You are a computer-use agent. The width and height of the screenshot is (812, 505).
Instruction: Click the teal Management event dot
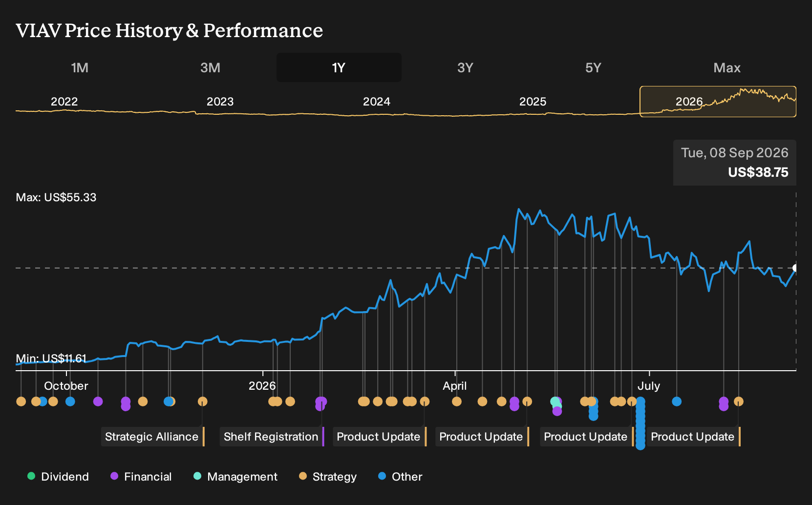click(x=555, y=401)
